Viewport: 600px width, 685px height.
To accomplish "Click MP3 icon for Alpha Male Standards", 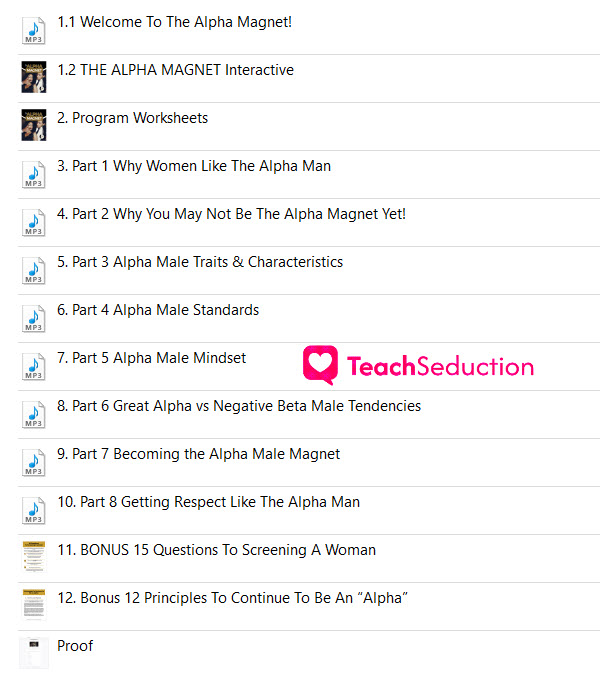I will point(34,319).
